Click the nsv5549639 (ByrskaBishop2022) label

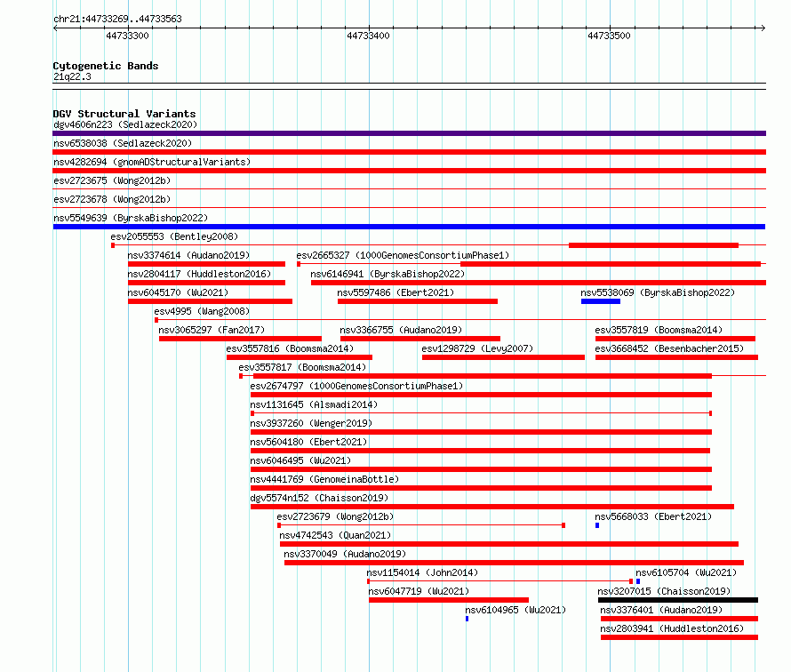(131, 218)
